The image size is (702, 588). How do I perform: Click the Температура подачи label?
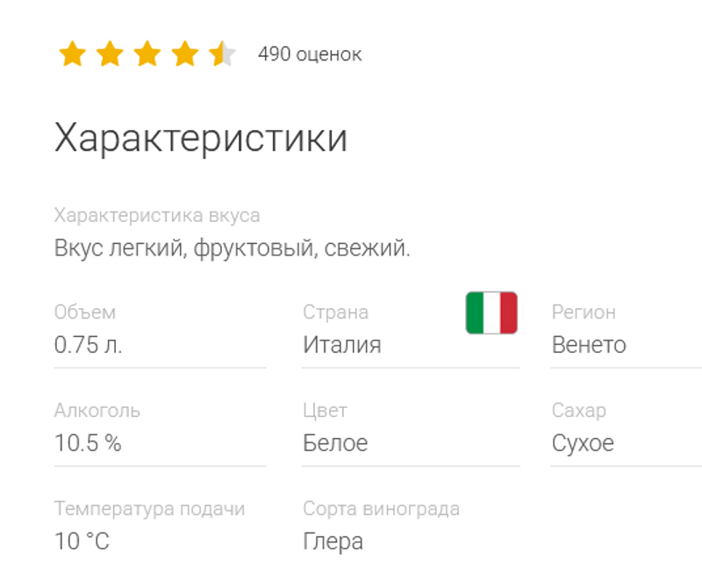click(x=149, y=509)
